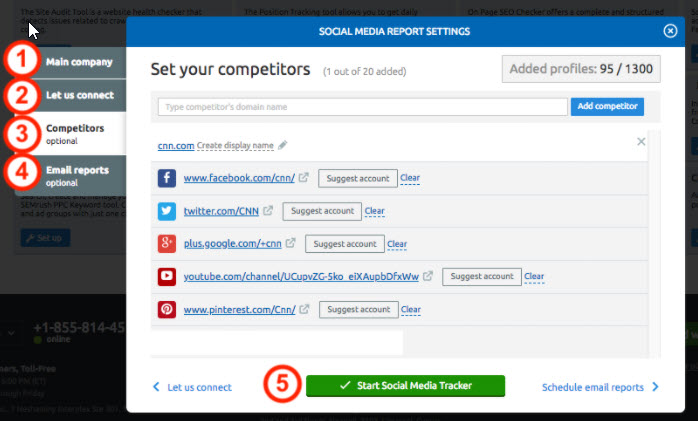The image size is (698, 421).
Task: Click Start Social Media Tracker button
Action: (x=406, y=386)
